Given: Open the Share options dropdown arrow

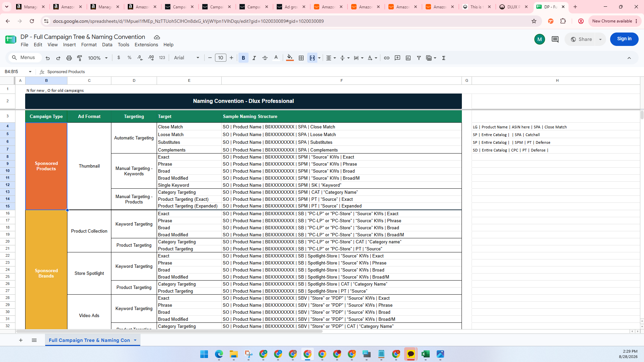Looking at the screenshot, I should [600, 39].
